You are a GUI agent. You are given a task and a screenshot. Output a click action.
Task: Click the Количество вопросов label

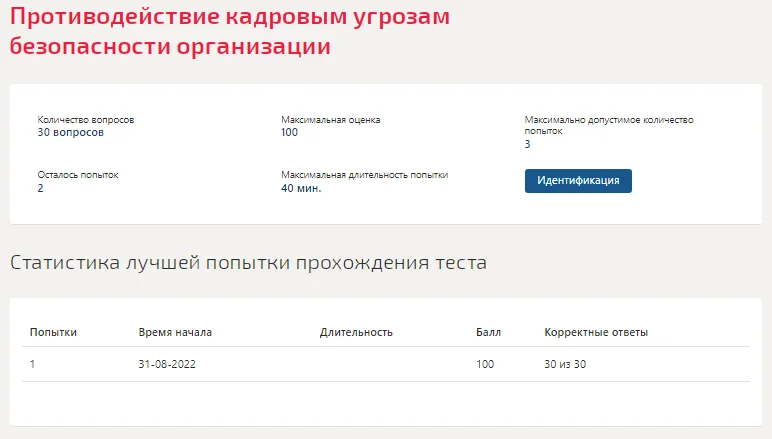pos(86,120)
